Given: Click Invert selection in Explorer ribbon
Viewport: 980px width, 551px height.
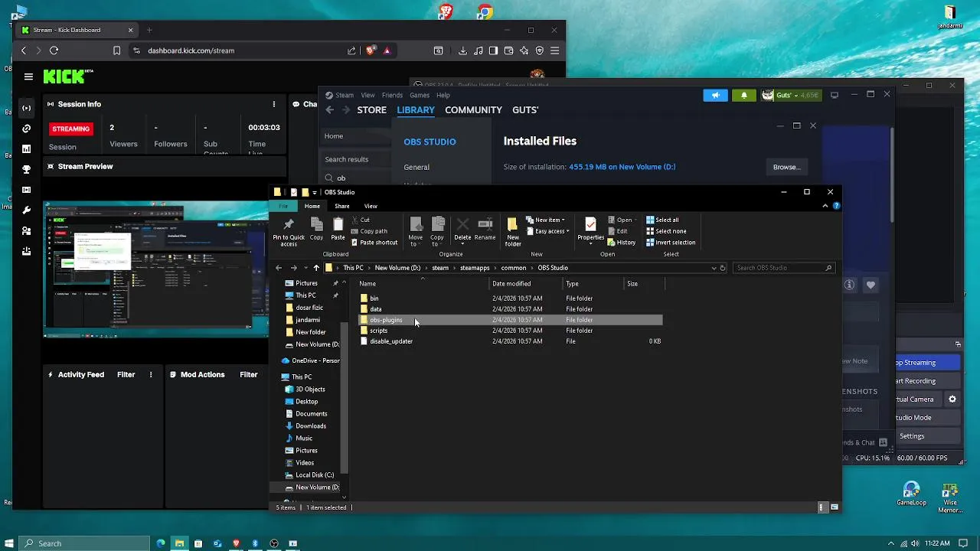Looking at the screenshot, I should click(x=671, y=243).
